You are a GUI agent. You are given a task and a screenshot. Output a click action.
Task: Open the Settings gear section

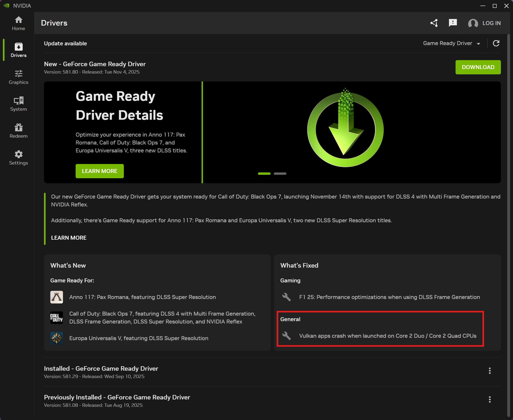tap(18, 158)
